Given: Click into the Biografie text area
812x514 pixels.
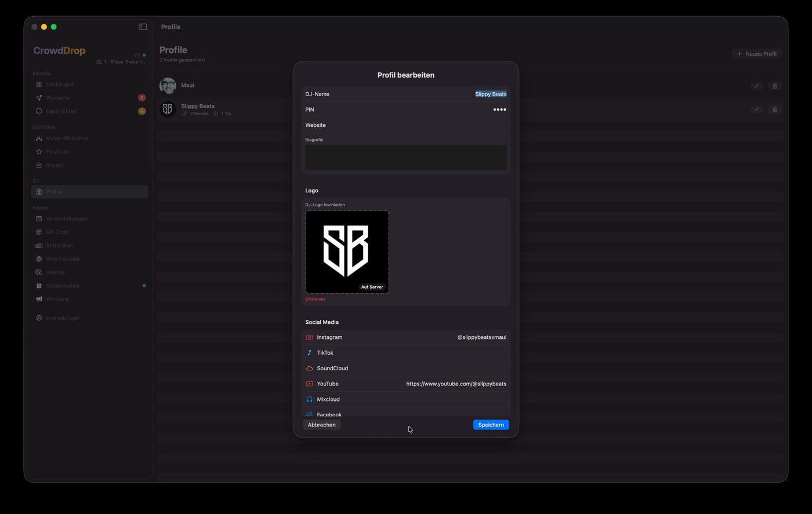Looking at the screenshot, I should [x=405, y=158].
